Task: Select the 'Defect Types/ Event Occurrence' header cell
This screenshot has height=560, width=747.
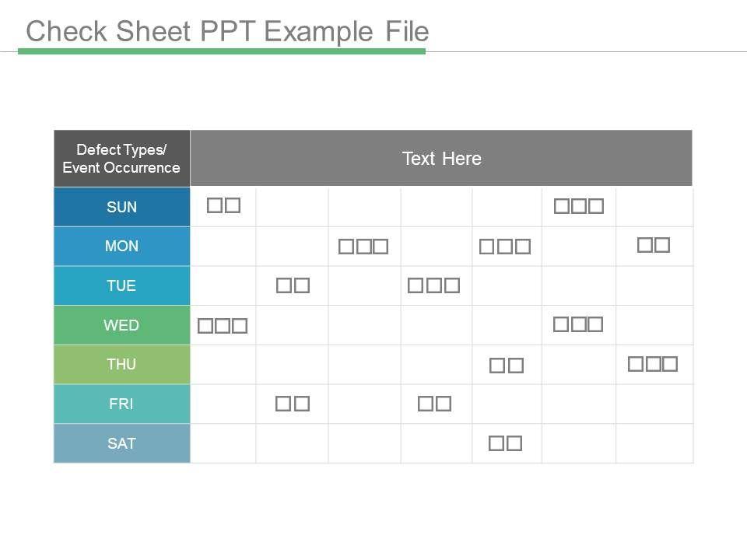Action: tap(121, 159)
